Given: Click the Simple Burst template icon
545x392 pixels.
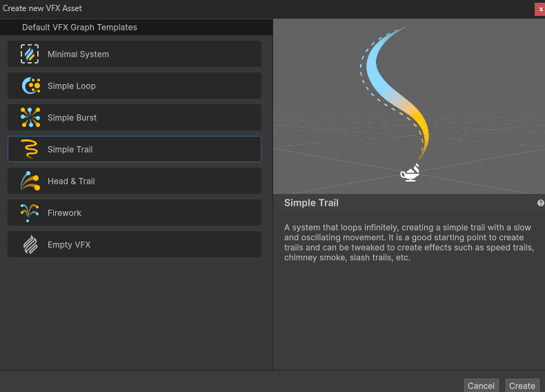Looking at the screenshot, I should [30, 117].
